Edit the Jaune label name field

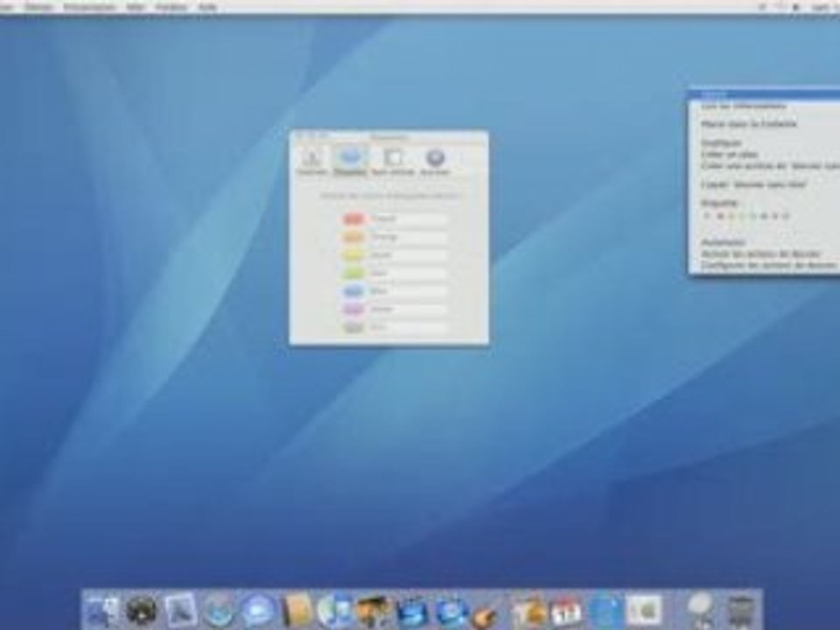click(x=409, y=255)
